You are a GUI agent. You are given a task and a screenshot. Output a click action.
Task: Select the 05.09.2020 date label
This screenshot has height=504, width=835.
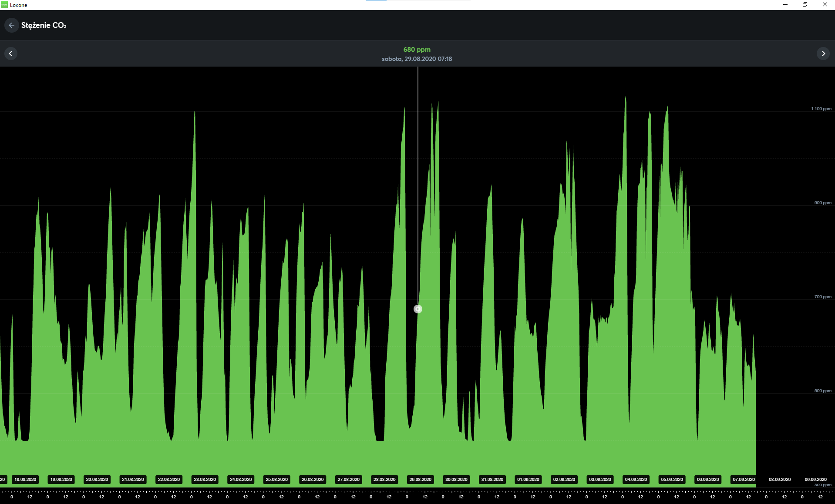pos(672,480)
